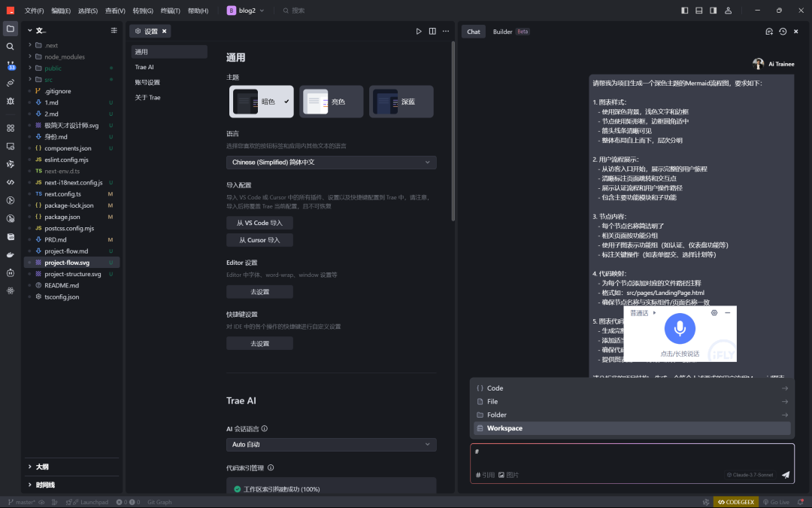Select the 亮色 light theme option
This screenshot has height=508, width=812.
tap(332, 102)
